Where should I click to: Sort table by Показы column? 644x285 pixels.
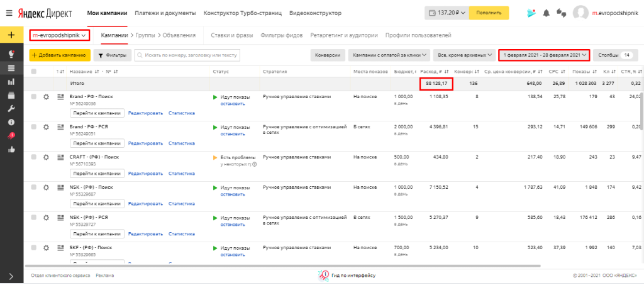(x=585, y=72)
